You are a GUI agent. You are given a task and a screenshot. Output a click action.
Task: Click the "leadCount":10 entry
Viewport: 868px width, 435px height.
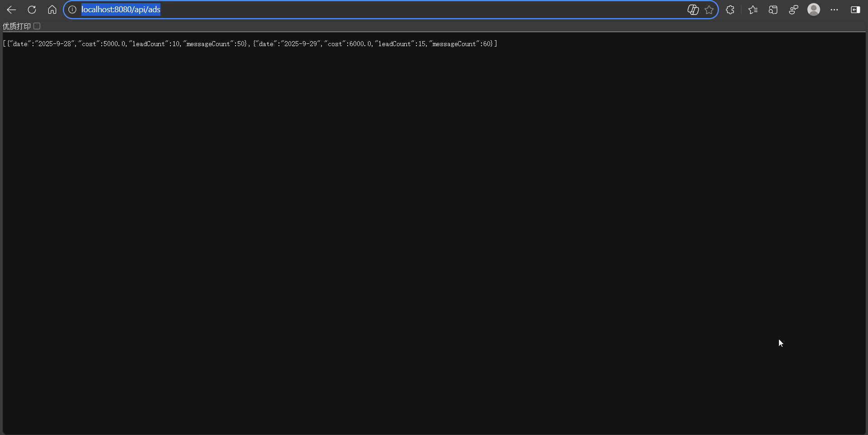pyautogui.click(x=155, y=44)
